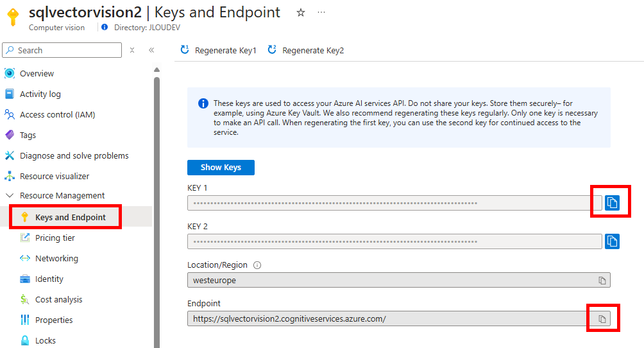Open the more options ellipsis menu
The width and height of the screenshot is (644, 348).
321,12
